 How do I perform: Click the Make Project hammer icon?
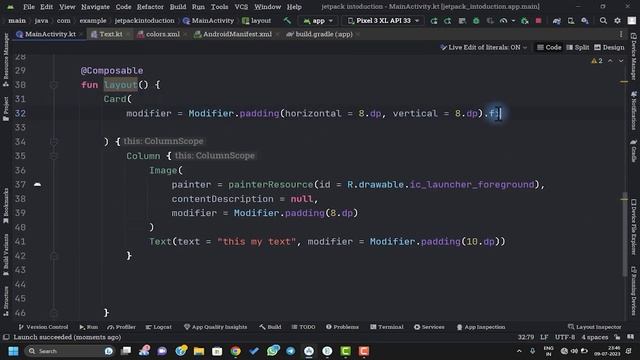(287, 20)
